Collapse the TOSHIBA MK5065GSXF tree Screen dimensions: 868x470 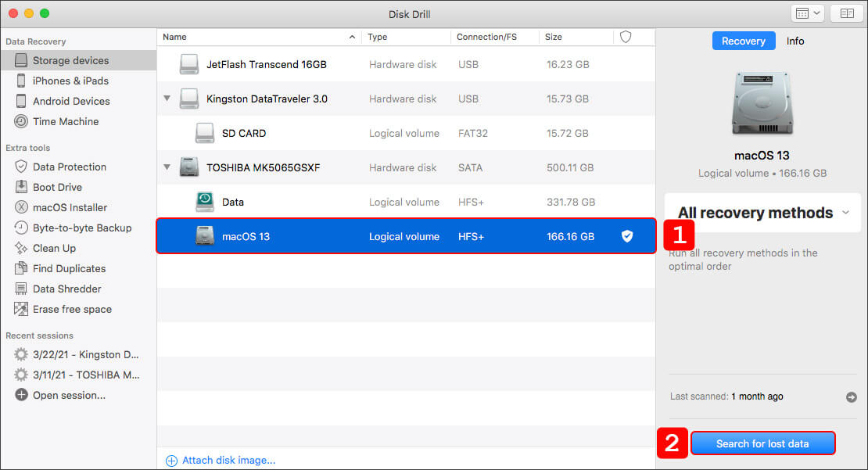click(x=167, y=167)
